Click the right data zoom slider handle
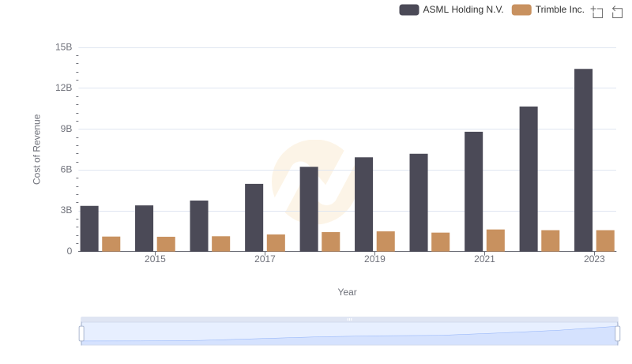 (x=618, y=334)
